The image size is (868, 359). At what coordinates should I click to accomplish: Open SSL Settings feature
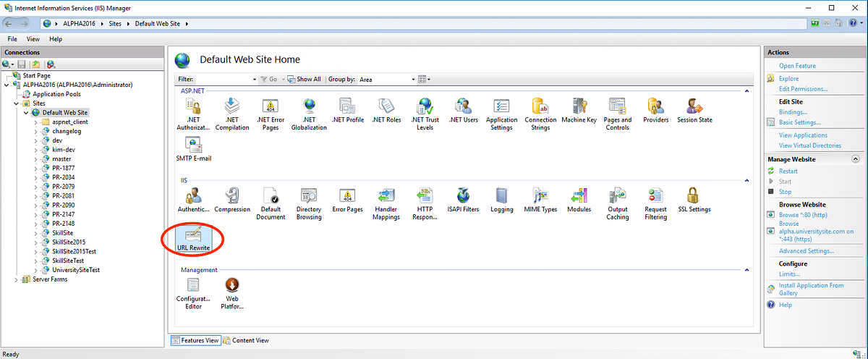click(x=694, y=199)
